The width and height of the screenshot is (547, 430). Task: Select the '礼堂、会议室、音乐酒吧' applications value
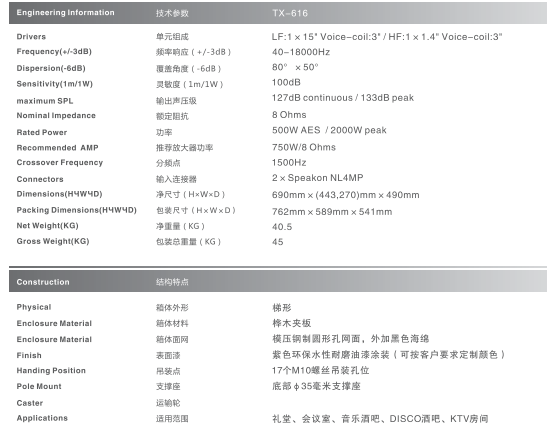[x=326, y=418]
